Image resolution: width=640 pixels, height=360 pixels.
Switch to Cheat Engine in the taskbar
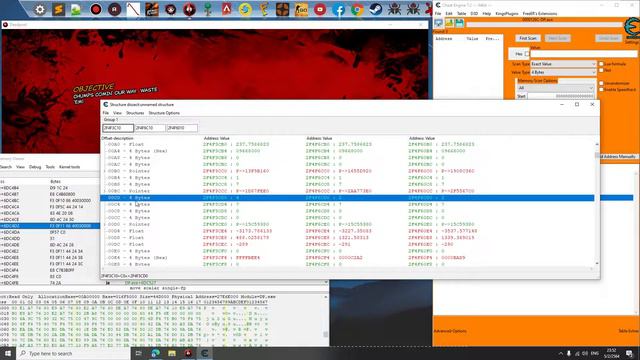[204, 353]
